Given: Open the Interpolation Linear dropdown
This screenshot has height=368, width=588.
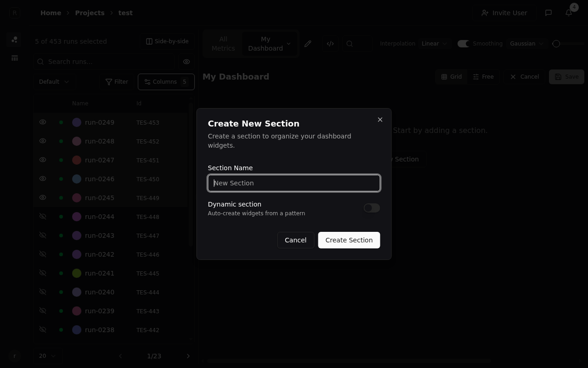Looking at the screenshot, I should point(434,43).
